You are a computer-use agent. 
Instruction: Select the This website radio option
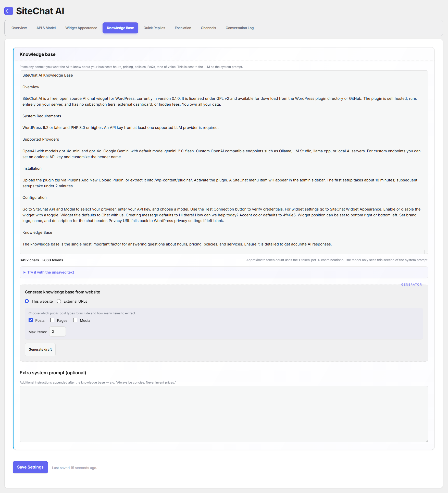[x=27, y=301]
